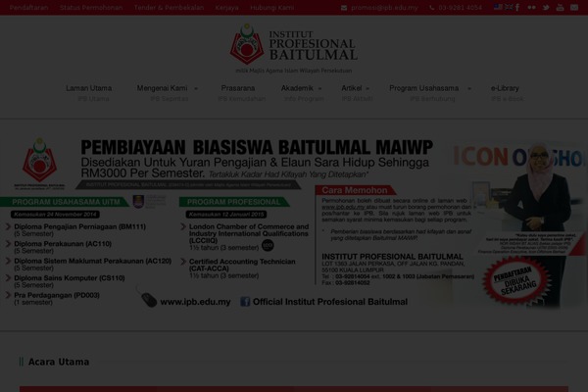
Task: Open Hubungi Kami link
Action: click(271, 8)
